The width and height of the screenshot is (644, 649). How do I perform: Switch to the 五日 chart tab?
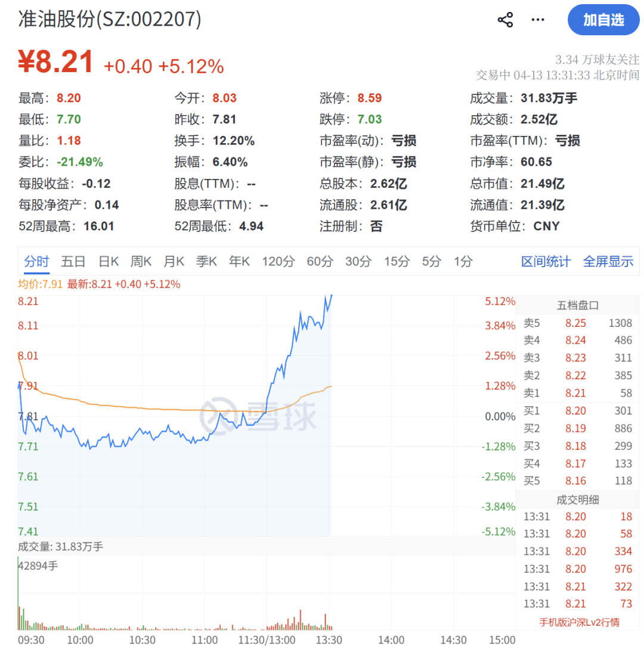(x=72, y=261)
